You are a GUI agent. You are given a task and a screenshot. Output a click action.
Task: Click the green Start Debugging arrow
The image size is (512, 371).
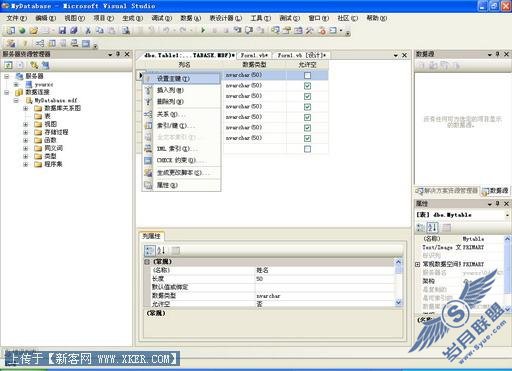point(203,31)
